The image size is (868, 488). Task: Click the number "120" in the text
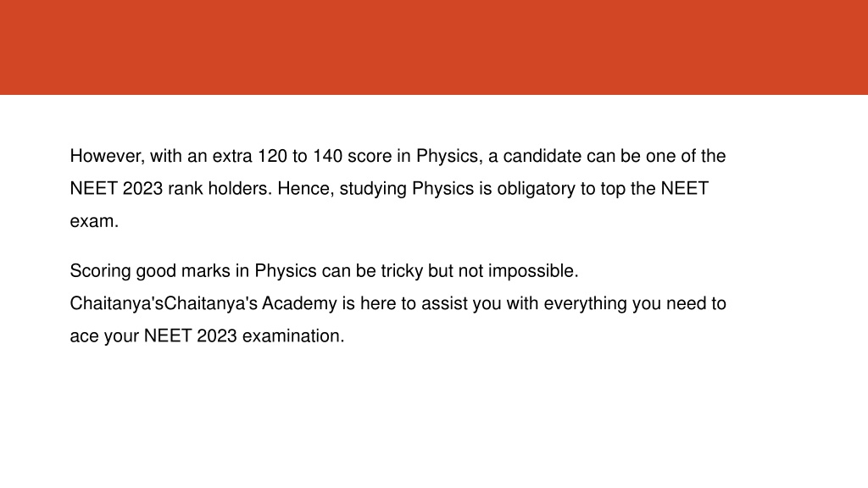click(x=272, y=156)
